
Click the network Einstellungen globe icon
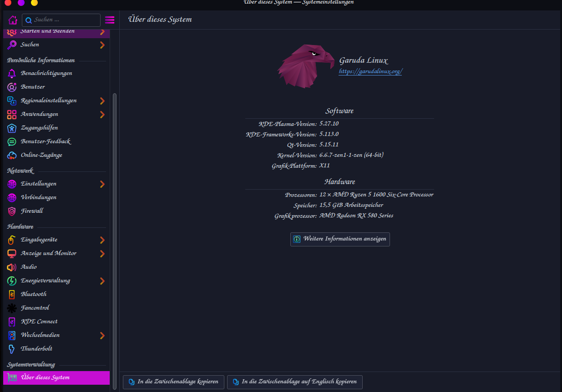(12, 184)
